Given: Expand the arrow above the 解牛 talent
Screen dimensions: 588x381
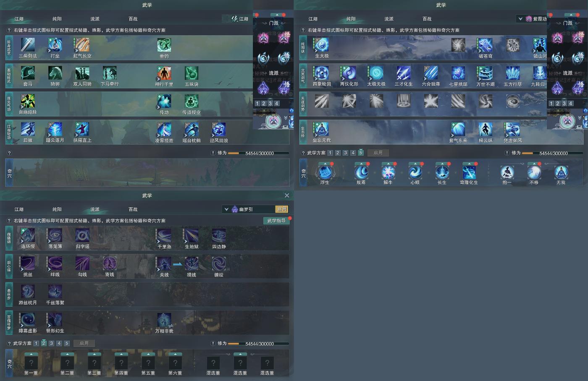Looking at the screenshot, I should (x=388, y=164).
